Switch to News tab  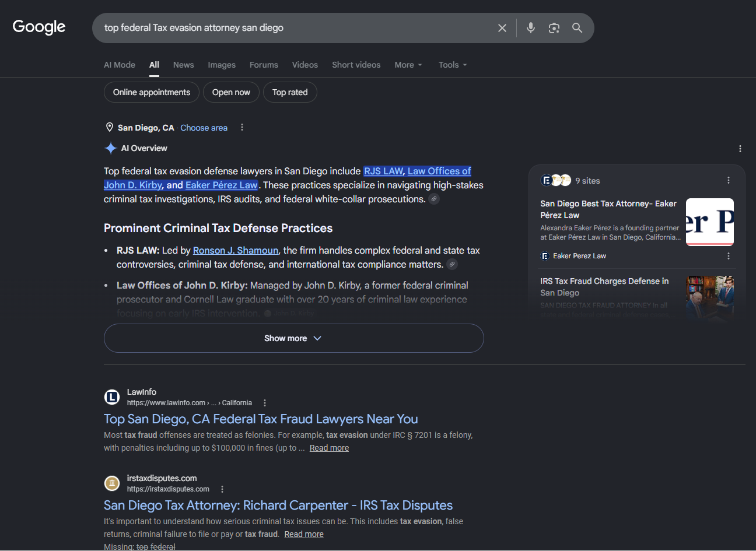tap(183, 65)
